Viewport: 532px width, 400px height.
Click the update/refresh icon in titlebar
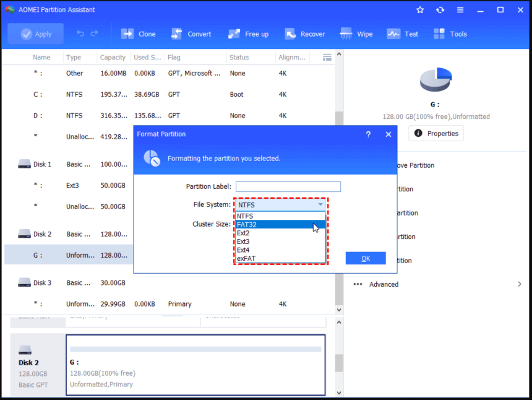coord(439,9)
